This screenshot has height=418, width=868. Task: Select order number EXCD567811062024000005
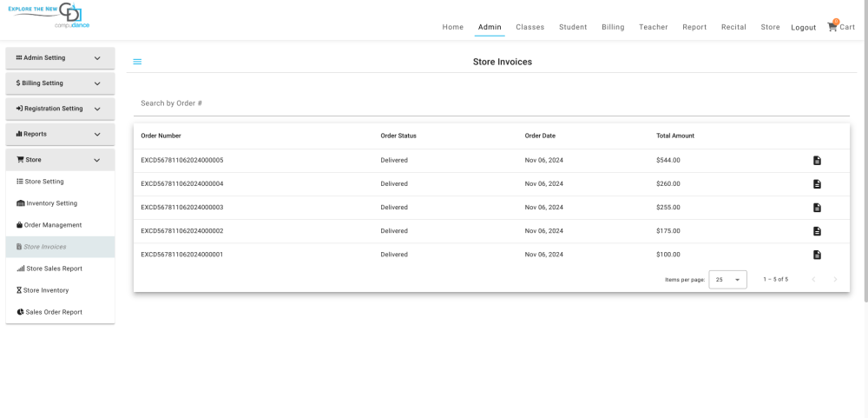click(x=182, y=160)
